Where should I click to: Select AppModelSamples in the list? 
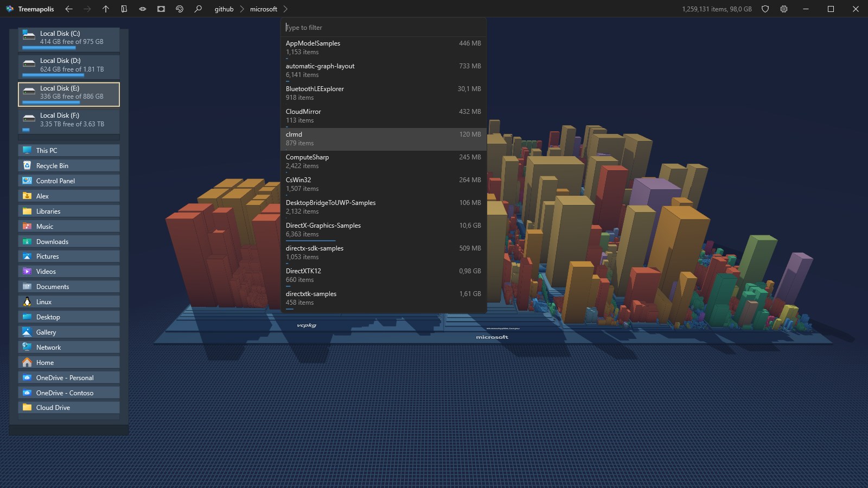383,48
